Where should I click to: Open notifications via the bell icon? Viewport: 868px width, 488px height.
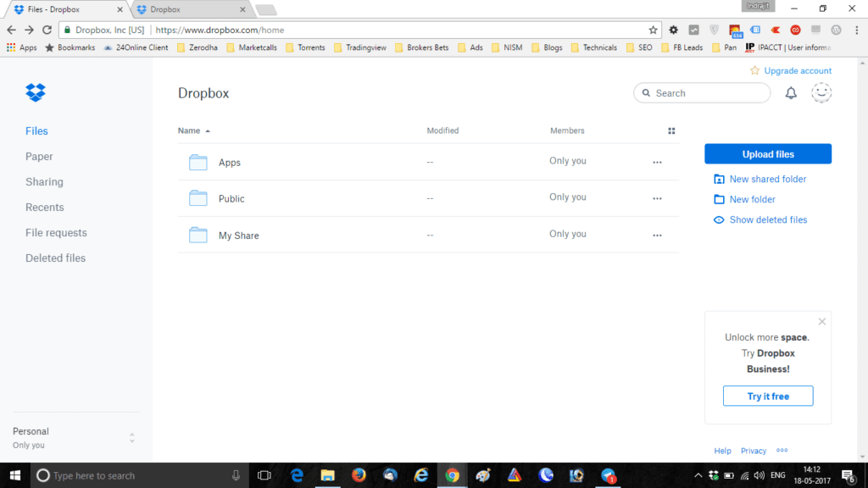point(790,93)
